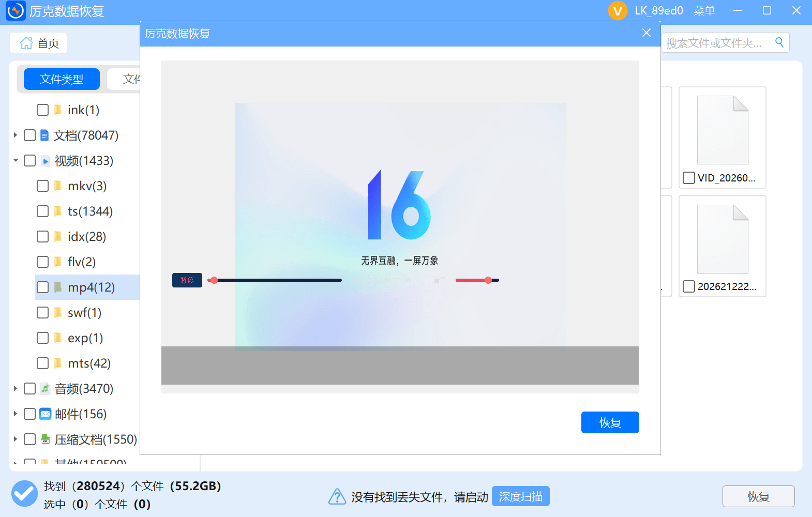Tick the idx(28) checkbox
This screenshot has width=812, height=517.
[43, 237]
